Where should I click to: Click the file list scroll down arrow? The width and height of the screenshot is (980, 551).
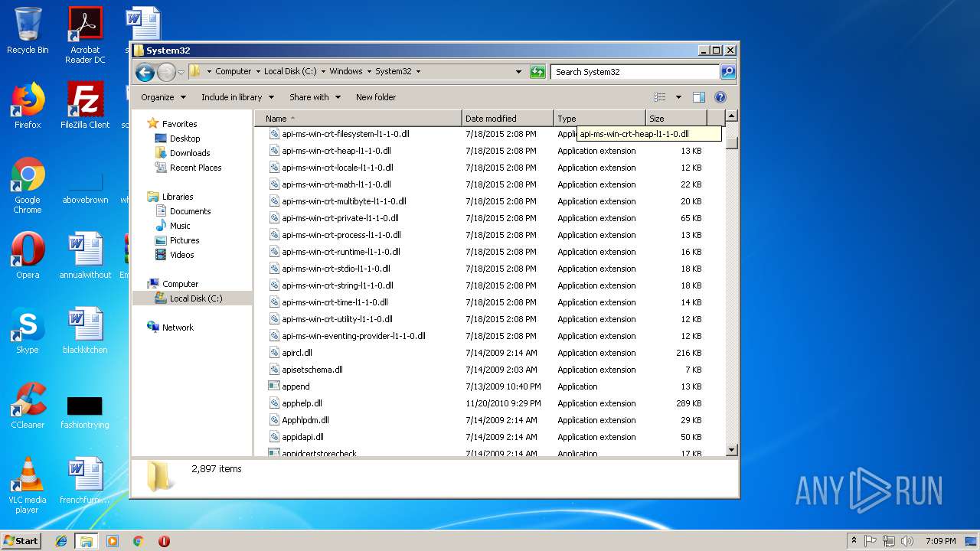click(731, 451)
